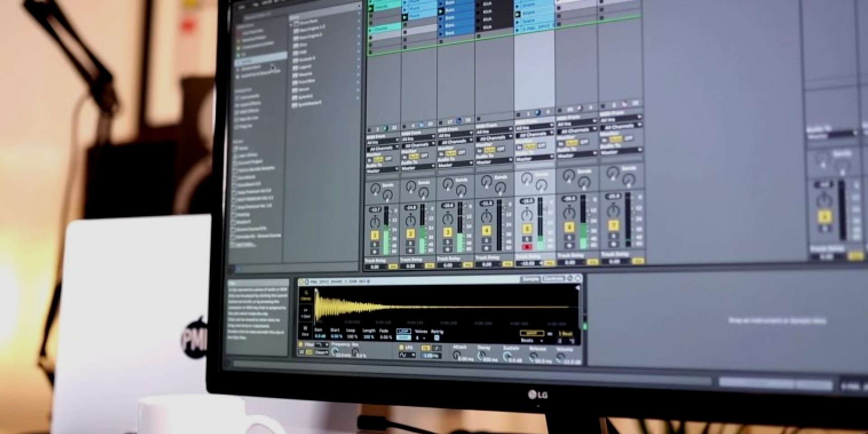Toggle the LFO on/off switch in Simpler
The width and height of the screenshot is (868, 434).
[401, 347]
